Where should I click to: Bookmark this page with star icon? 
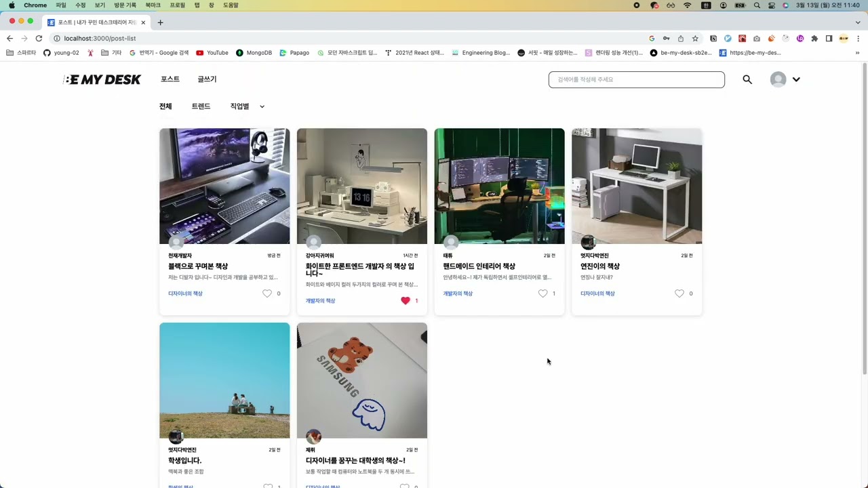[x=695, y=39]
